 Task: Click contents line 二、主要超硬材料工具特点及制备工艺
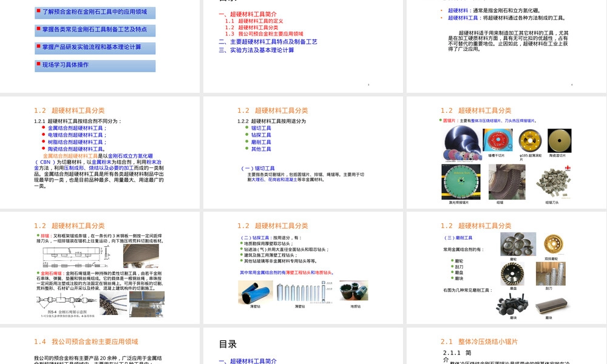point(268,42)
